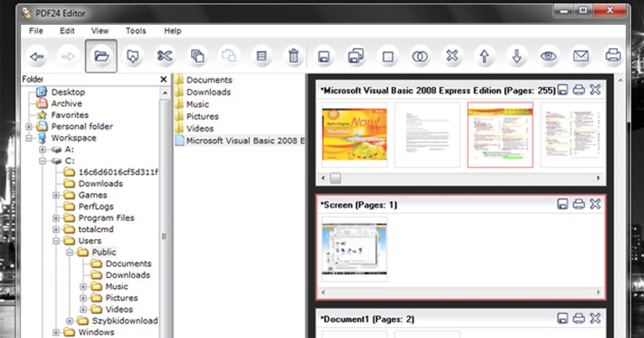Click the save all documents icon

tap(356, 56)
